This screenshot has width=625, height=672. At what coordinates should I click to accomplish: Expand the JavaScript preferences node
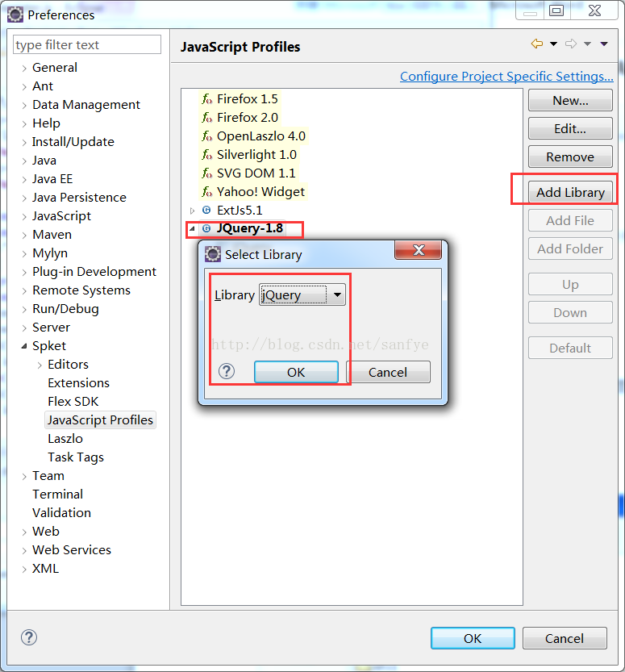(24, 216)
